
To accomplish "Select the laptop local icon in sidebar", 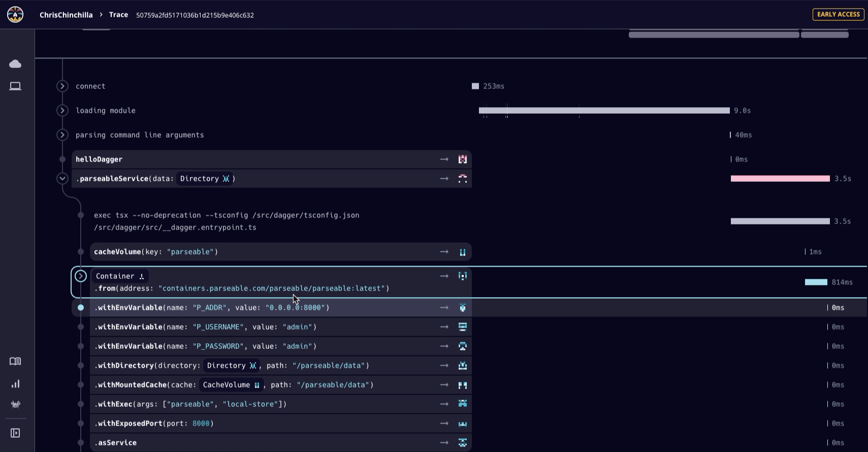I will (x=15, y=86).
